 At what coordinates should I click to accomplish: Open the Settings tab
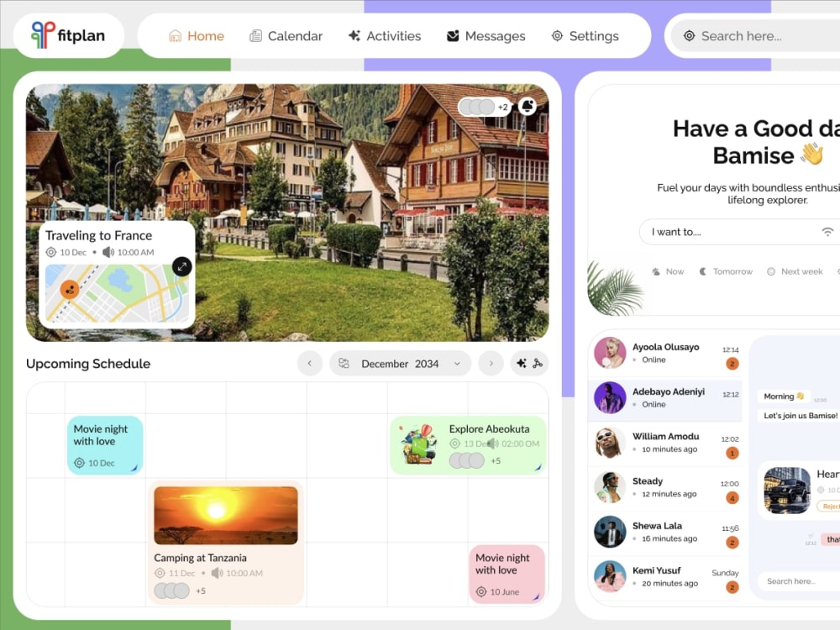tap(585, 36)
